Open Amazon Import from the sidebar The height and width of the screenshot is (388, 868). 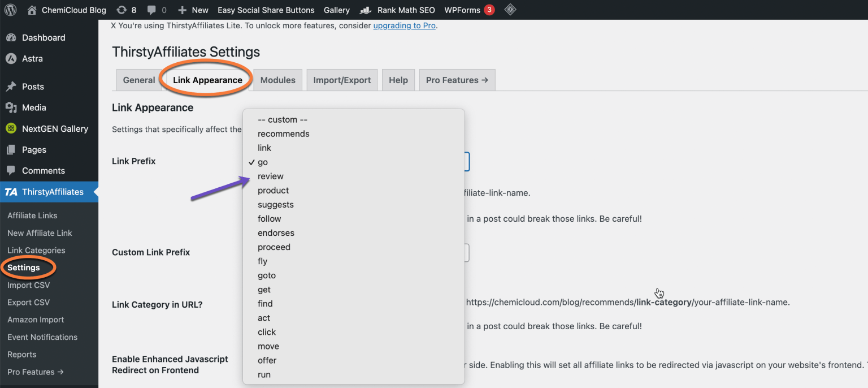click(x=35, y=320)
